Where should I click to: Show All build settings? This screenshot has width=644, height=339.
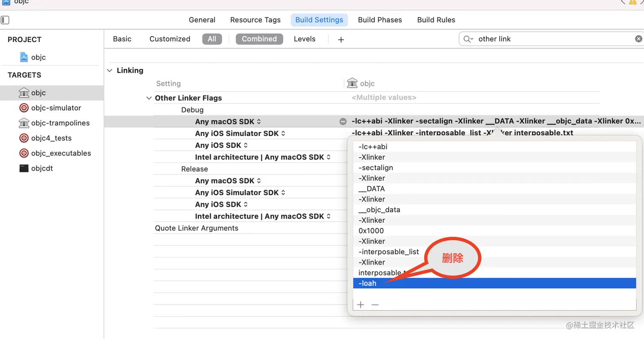coord(212,39)
